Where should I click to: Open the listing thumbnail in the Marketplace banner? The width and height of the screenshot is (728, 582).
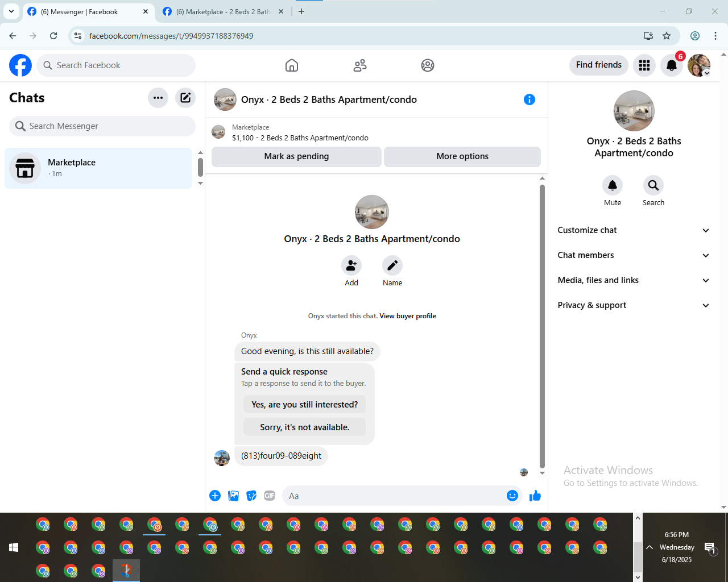click(218, 132)
